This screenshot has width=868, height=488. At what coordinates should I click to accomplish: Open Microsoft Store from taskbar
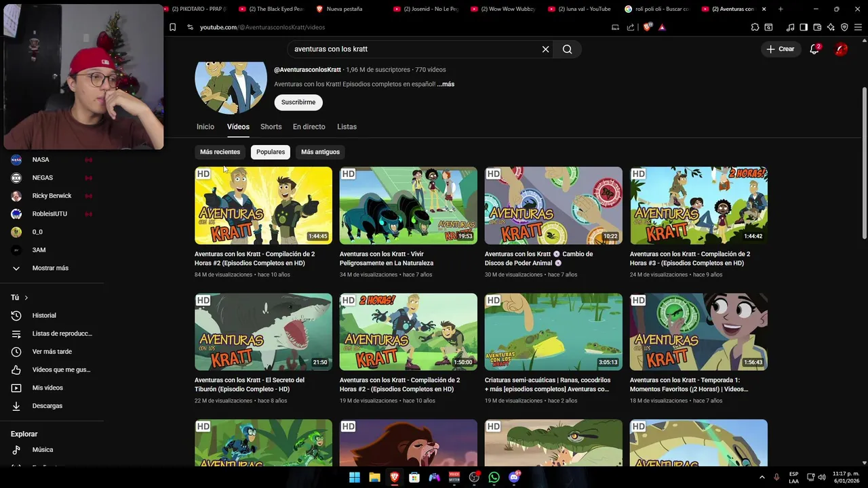point(414,477)
